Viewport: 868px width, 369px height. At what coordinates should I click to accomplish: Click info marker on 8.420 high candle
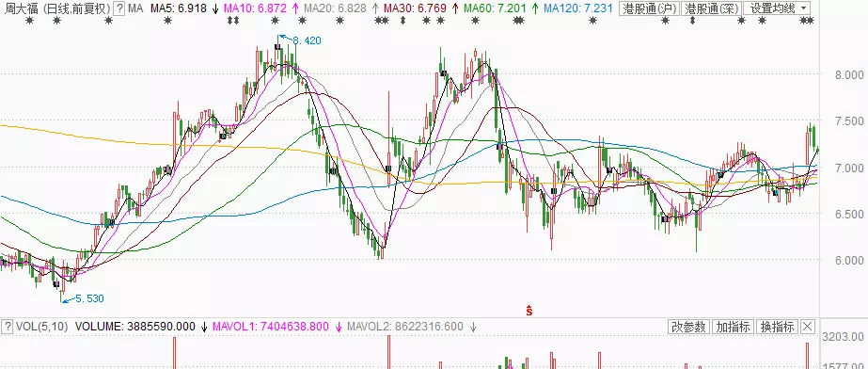pyautogui.click(x=278, y=47)
